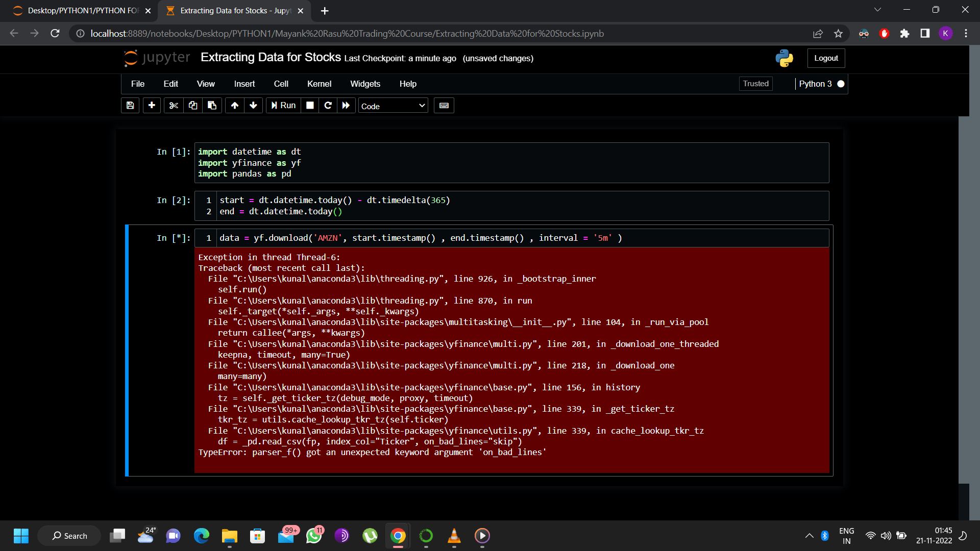Move selected cell up
The height and width of the screenshot is (551, 980).
tap(234, 106)
